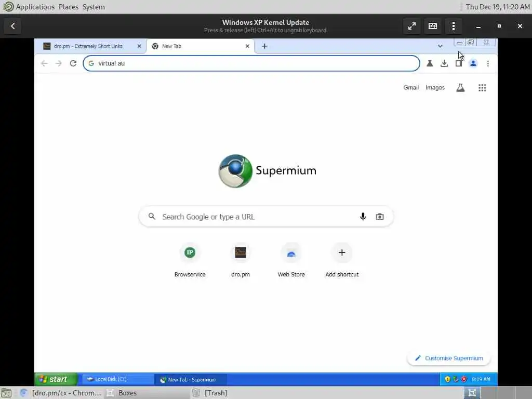Viewport: 532px width, 399px height.
Task: Open the Web Store shortcut
Action: pyautogui.click(x=291, y=260)
